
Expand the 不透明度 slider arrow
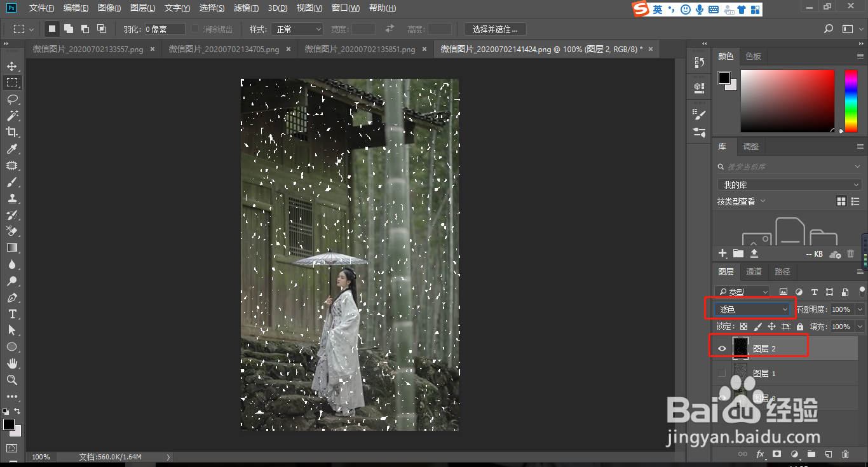pyautogui.click(x=860, y=309)
